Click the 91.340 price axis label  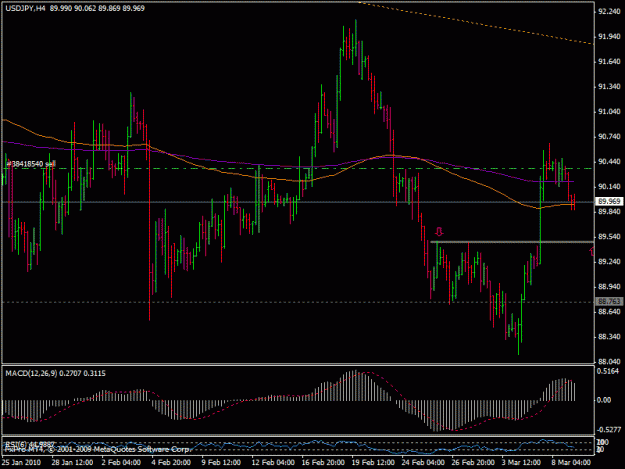[x=609, y=87]
